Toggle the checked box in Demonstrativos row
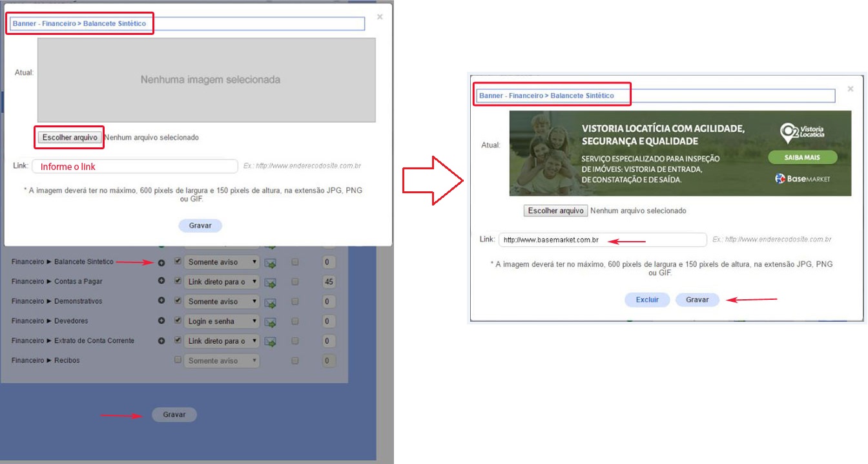This screenshot has width=868, height=464. (178, 301)
